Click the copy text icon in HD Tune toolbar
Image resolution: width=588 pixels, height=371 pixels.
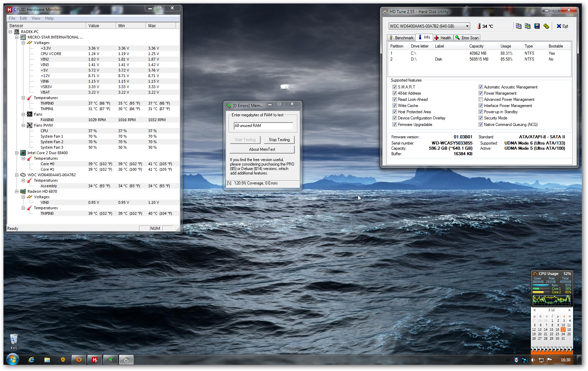point(518,26)
